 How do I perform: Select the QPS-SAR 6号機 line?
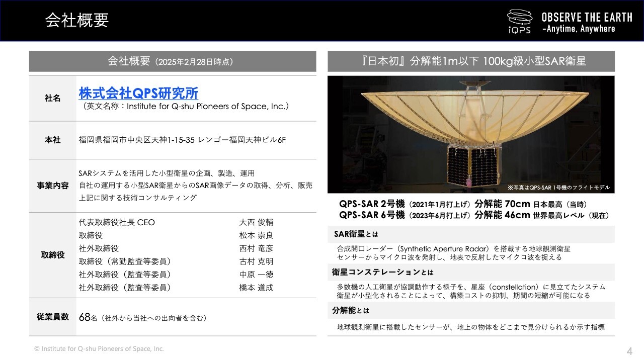pos(474,215)
